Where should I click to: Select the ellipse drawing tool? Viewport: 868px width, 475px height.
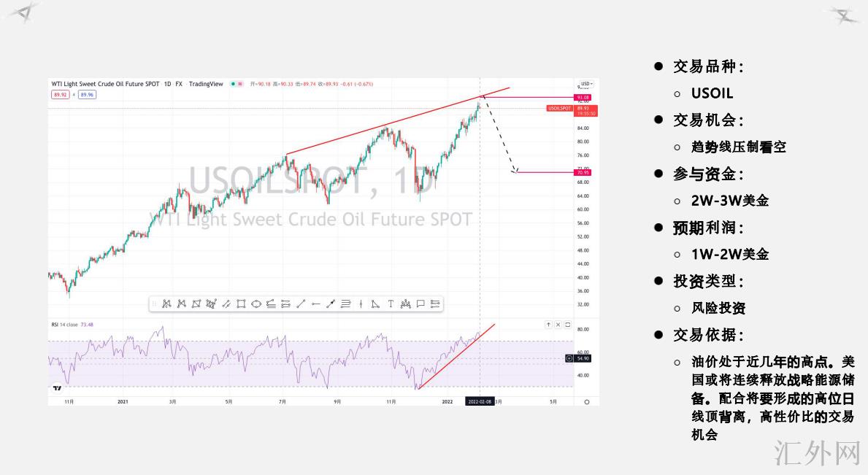coord(256,304)
